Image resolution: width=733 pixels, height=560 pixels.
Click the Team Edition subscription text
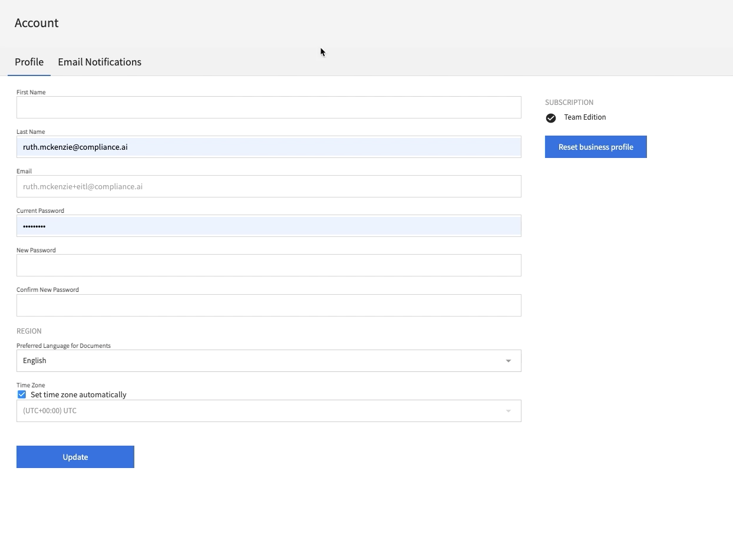pyautogui.click(x=585, y=117)
